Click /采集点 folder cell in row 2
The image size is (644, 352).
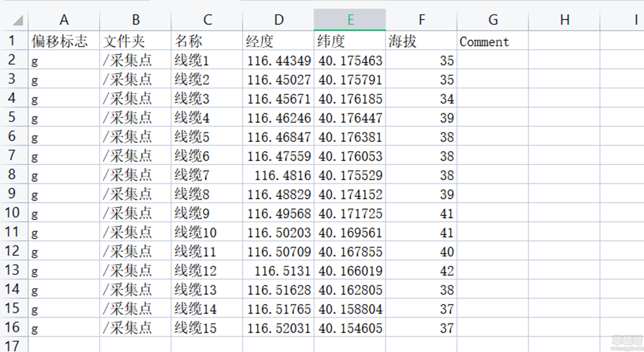136,60
